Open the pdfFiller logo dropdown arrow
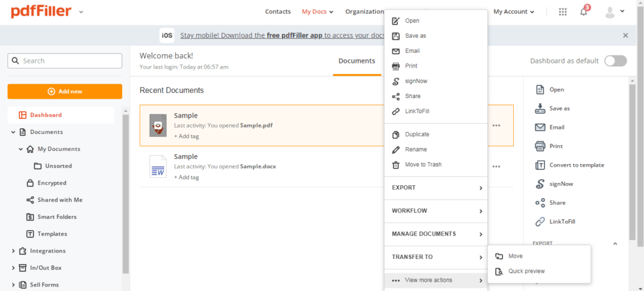This screenshot has height=291, width=644. coord(81,12)
